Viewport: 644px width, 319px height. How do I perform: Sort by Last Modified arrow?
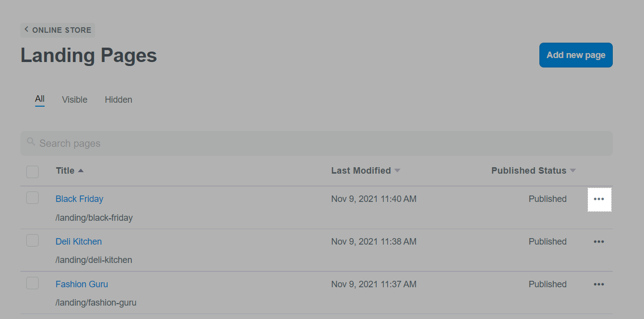pos(397,171)
